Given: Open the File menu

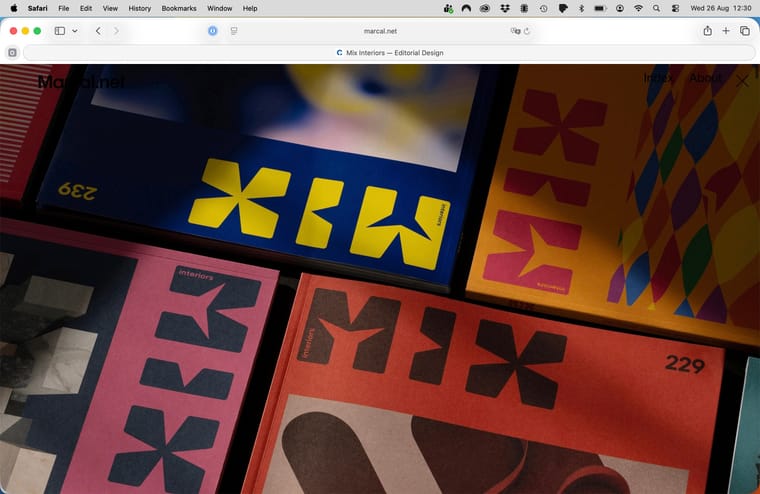Looking at the screenshot, I should 63,8.
